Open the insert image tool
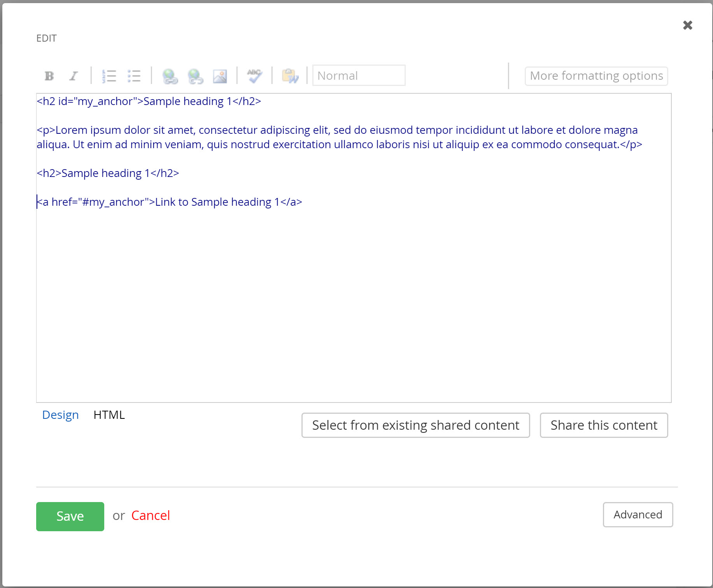Viewport: 713px width, 588px height. pos(220,76)
